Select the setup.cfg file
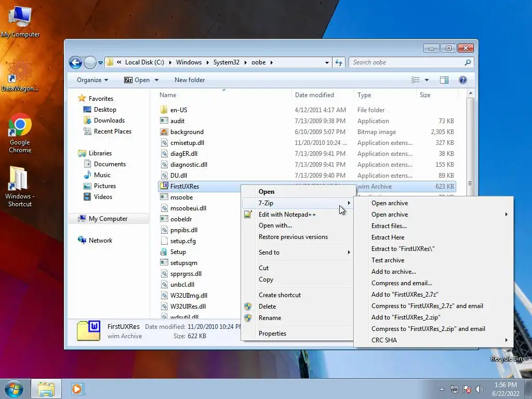532x399 pixels. [183, 241]
